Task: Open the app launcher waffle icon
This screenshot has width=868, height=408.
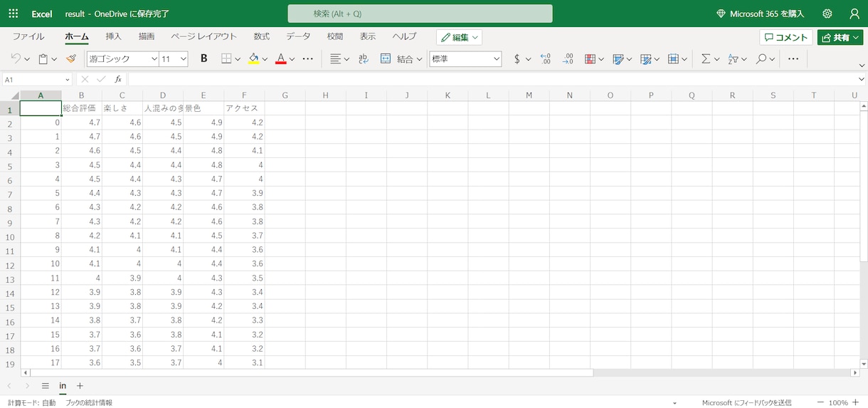Action: point(14,14)
